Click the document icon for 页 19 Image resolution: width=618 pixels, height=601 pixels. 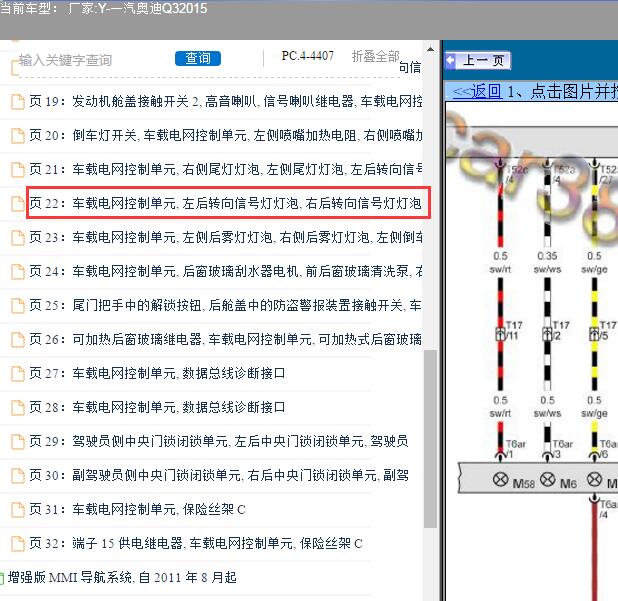coord(17,102)
